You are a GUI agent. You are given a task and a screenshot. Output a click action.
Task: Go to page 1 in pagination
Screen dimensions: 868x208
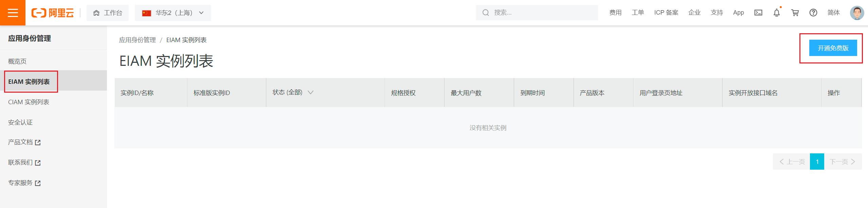(817, 162)
